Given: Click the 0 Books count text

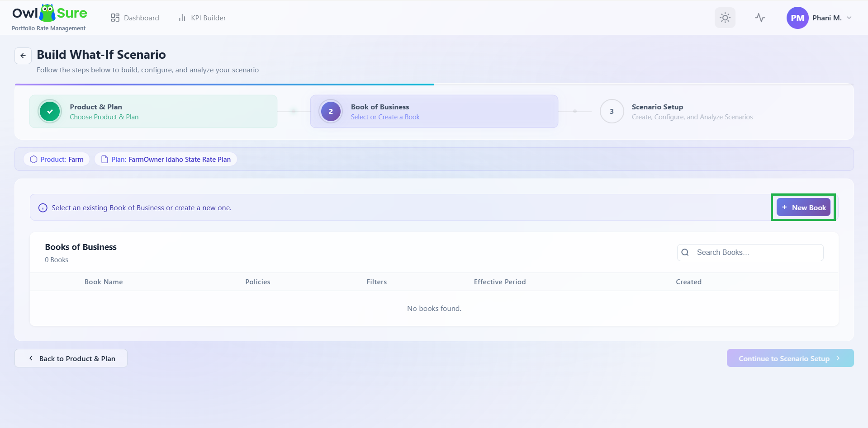Looking at the screenshot, I should click(57, 260).
